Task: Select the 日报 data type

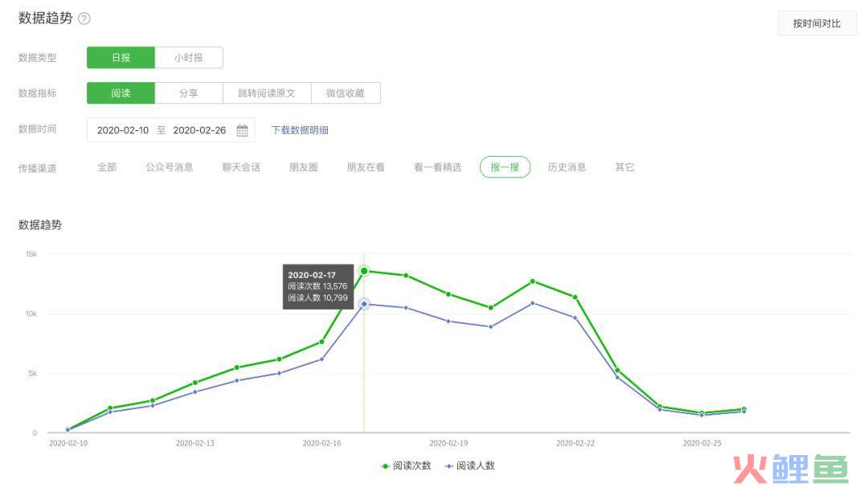Action: click(121, 58)
